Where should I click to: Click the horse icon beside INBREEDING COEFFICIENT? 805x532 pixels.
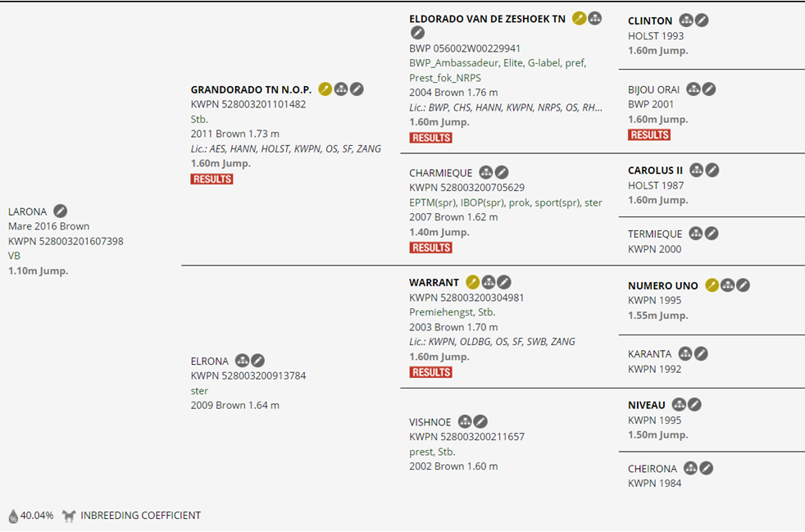point(69,516)
